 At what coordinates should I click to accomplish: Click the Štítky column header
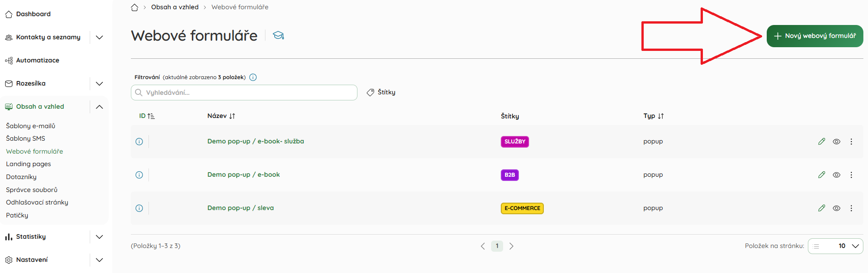[x=510, y=116]
